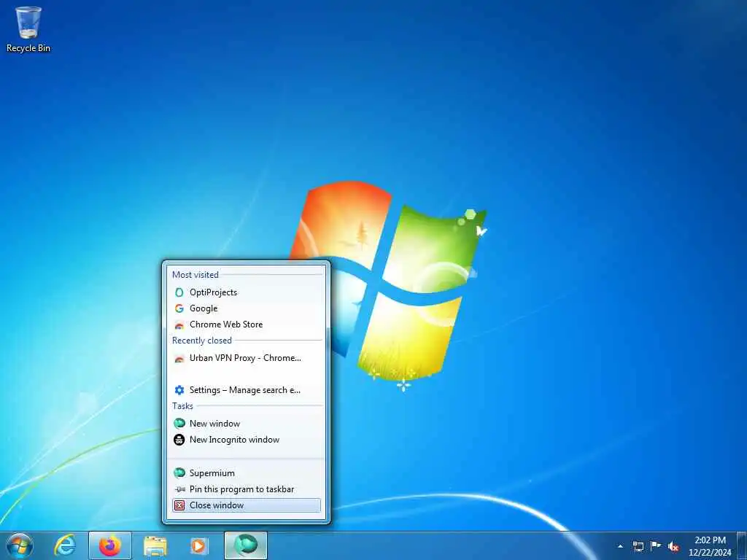Click the network tray icon
The width and height of the screenshot is (747, 560).
pyautogui.click(x=638, y=547)
